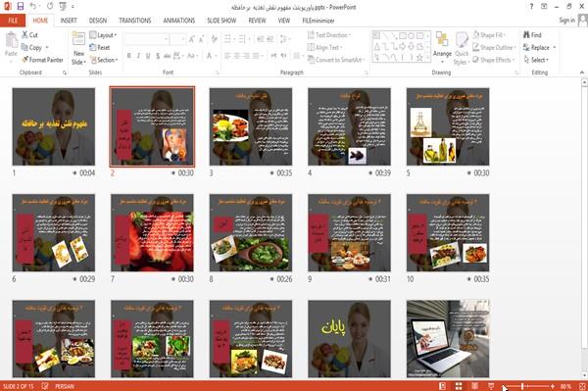Open the font size combo box

pyautogui.click(x=177, y=39)
